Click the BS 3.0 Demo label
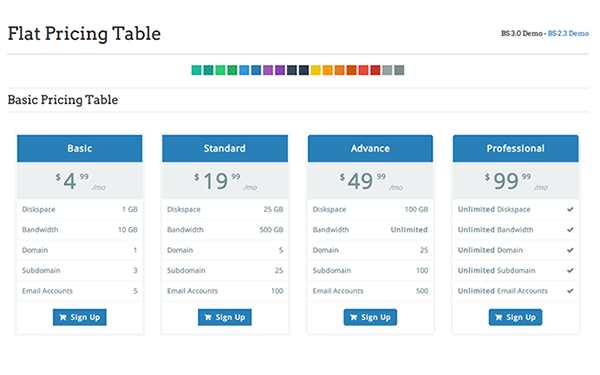This screenshot has width=600, height=375. pyautogui.click(x=522, y=33)
